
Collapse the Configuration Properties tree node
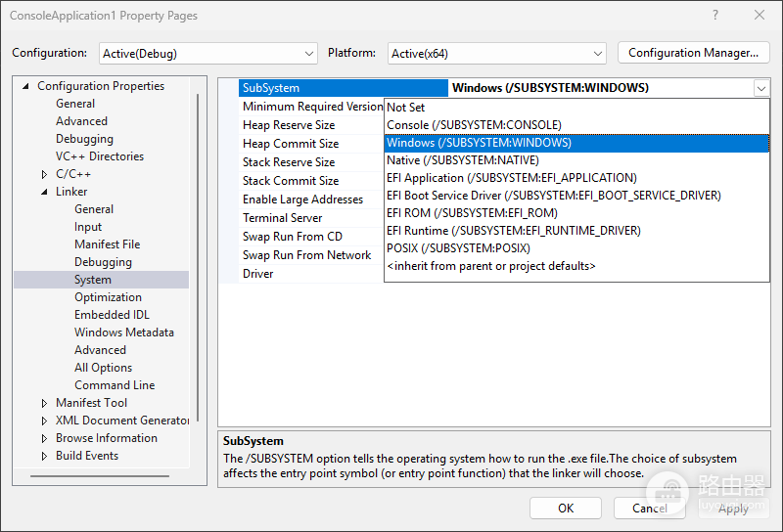[x=25, y=86]
